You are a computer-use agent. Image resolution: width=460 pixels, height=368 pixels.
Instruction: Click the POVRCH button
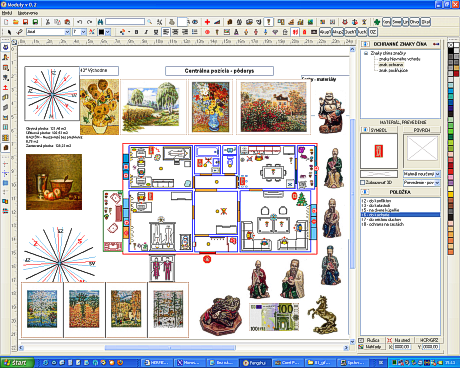pyautogui.click(x=422, y=130)
